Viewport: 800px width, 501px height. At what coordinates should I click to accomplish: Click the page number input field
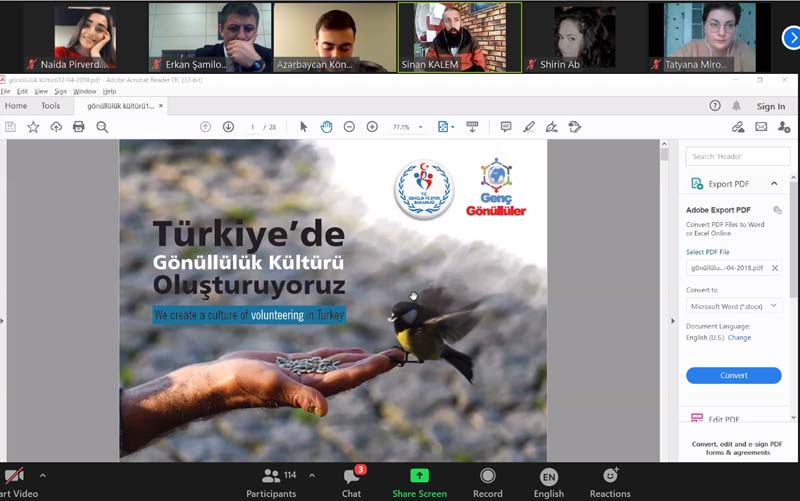point(252,127)
